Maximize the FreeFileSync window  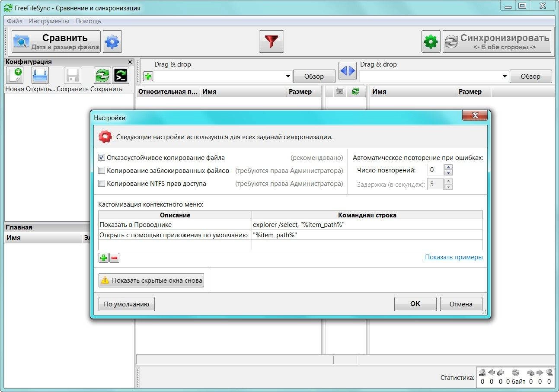click(523, 6)
